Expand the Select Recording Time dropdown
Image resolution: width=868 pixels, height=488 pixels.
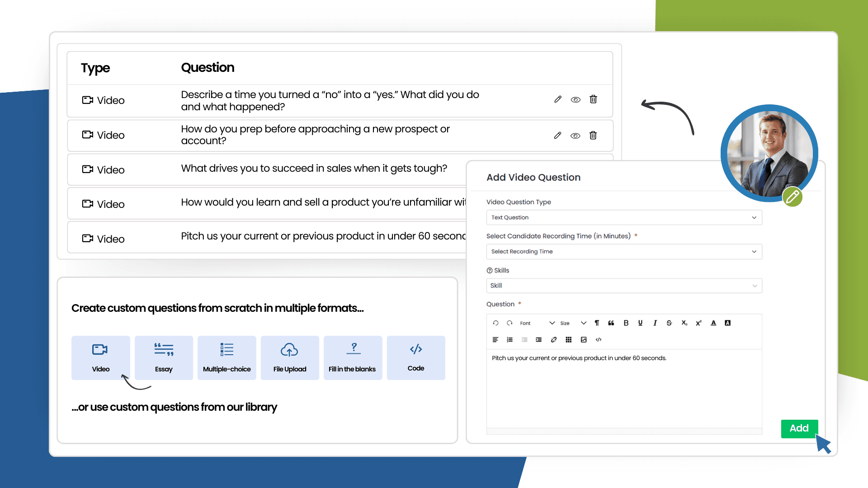coord(624,252)
